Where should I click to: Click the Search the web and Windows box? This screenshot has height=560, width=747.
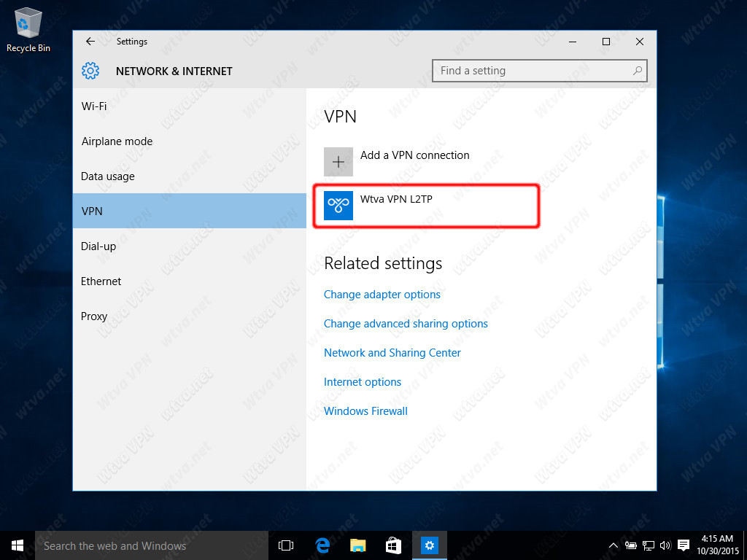pyautogui.click(x=152, y=545)
